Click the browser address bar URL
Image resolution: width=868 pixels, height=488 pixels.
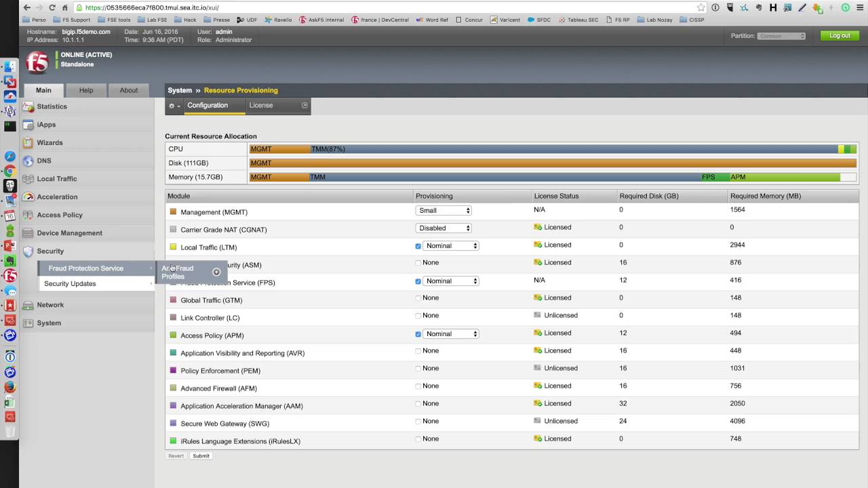[152, 7]
